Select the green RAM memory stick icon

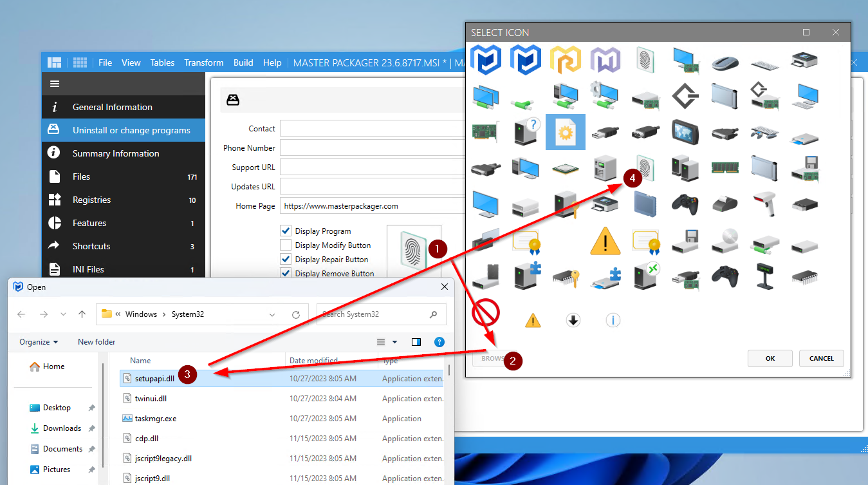click(725, 167)
